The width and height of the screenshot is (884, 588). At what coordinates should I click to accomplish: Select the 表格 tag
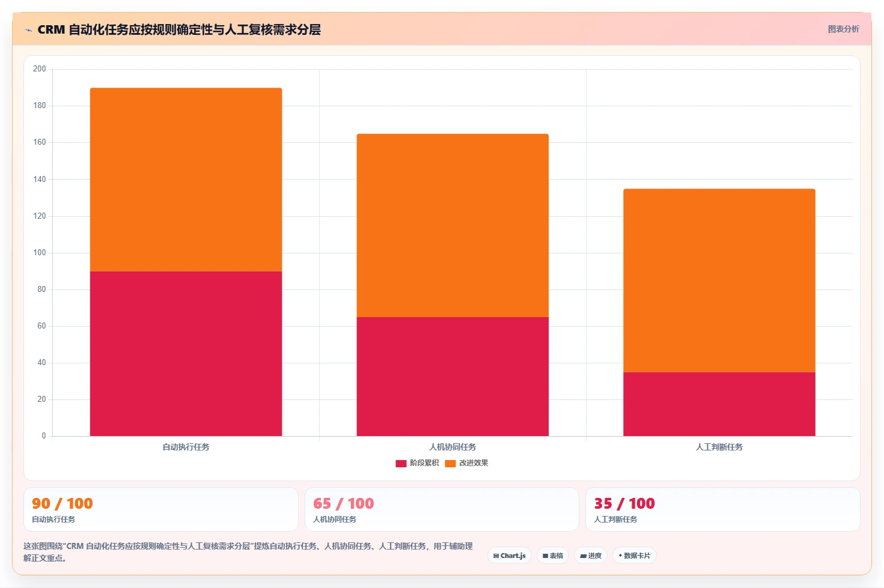click(553, 556)
